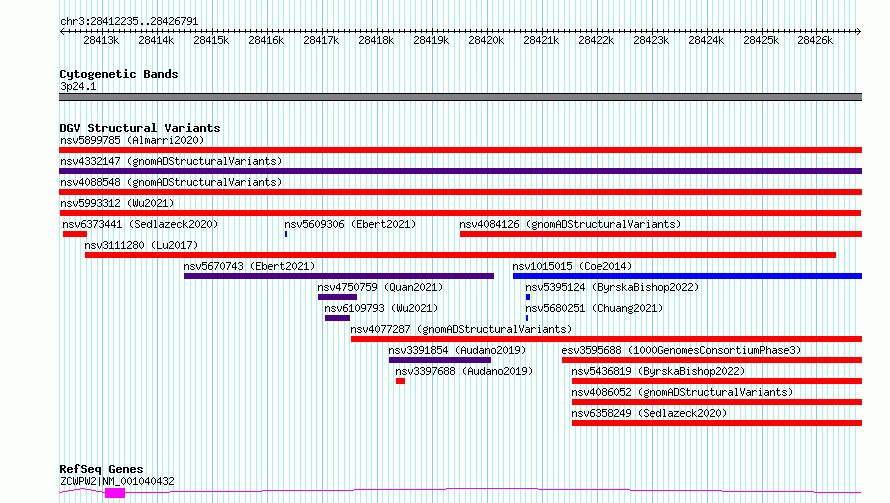The width and height of the screenshot is (890, 503).
Task: Click the Cytogenetic Bands track title
Action: pos(119,74)
